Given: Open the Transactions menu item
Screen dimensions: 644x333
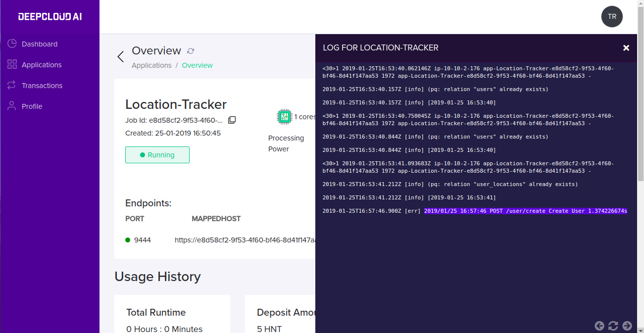Looking at the screenshot, I should (x=42, y=86).
